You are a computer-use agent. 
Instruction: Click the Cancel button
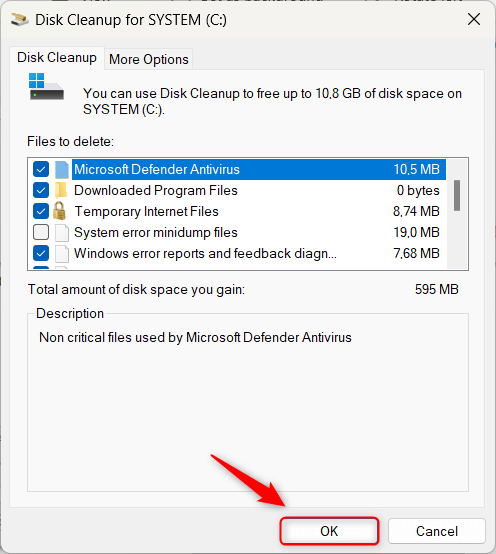(x=437, y=531)
